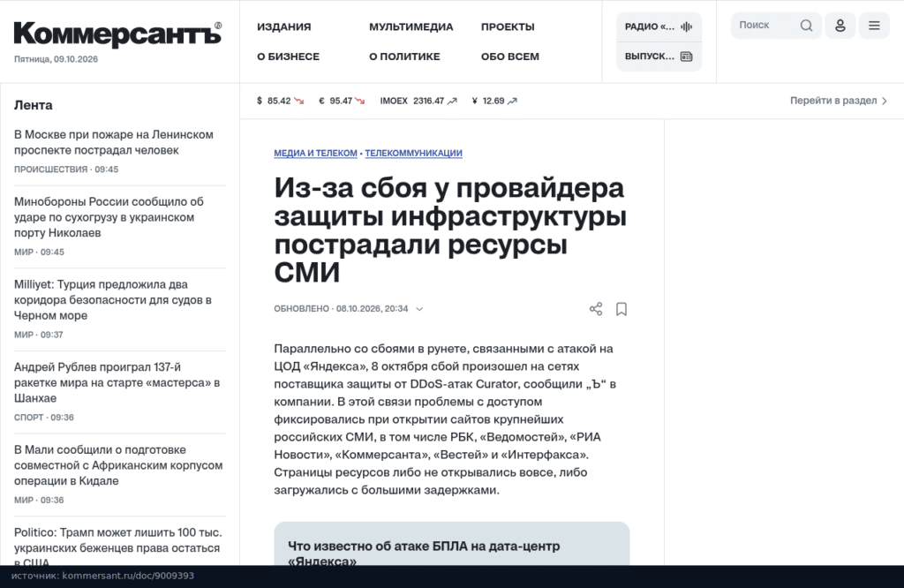Viewport: 904px width, 588px height.
Task: Click the Коммерсантъ logo
Action: 117,34
